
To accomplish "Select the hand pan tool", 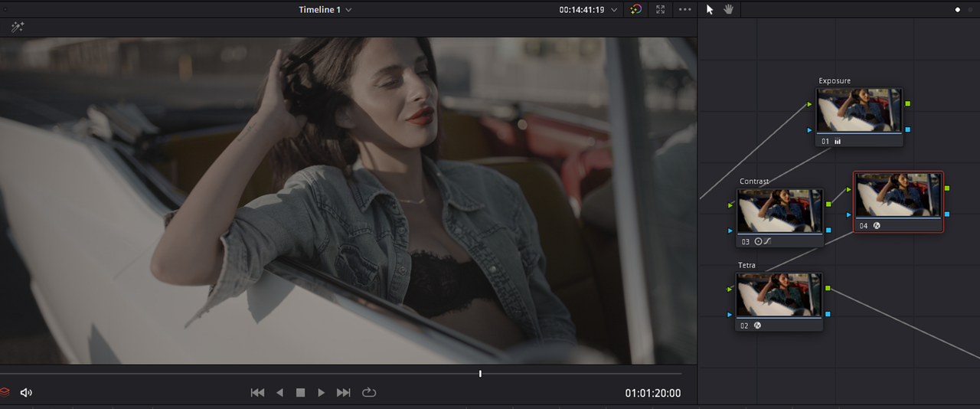I will pos(729,10).
